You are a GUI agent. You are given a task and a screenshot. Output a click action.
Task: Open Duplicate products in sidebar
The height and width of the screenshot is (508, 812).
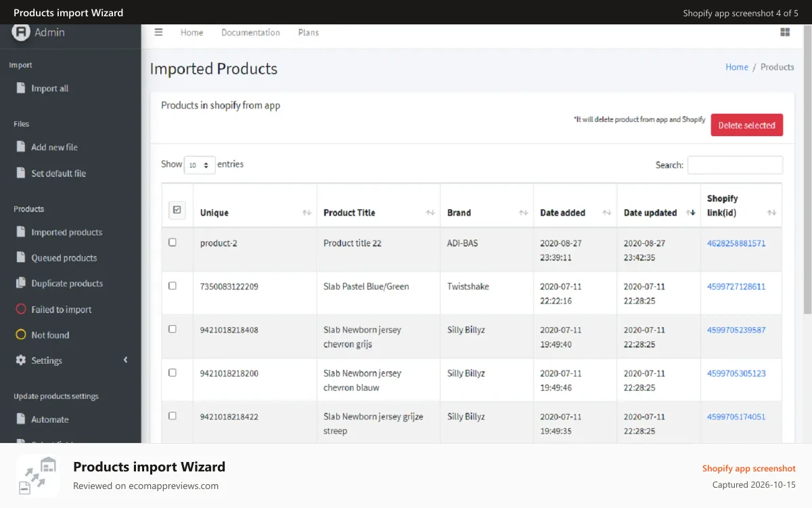tap(67, 283)
